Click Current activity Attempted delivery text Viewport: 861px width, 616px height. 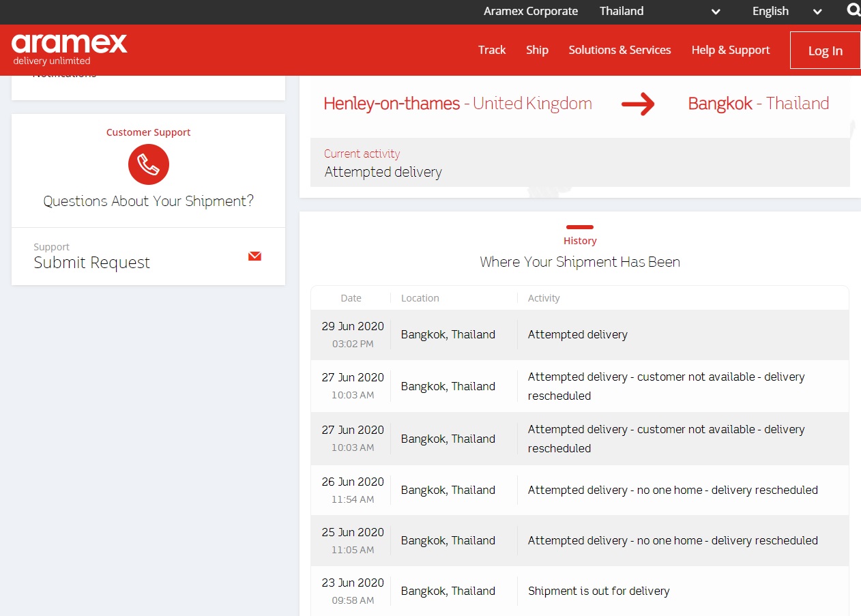(x=383, y=172)
